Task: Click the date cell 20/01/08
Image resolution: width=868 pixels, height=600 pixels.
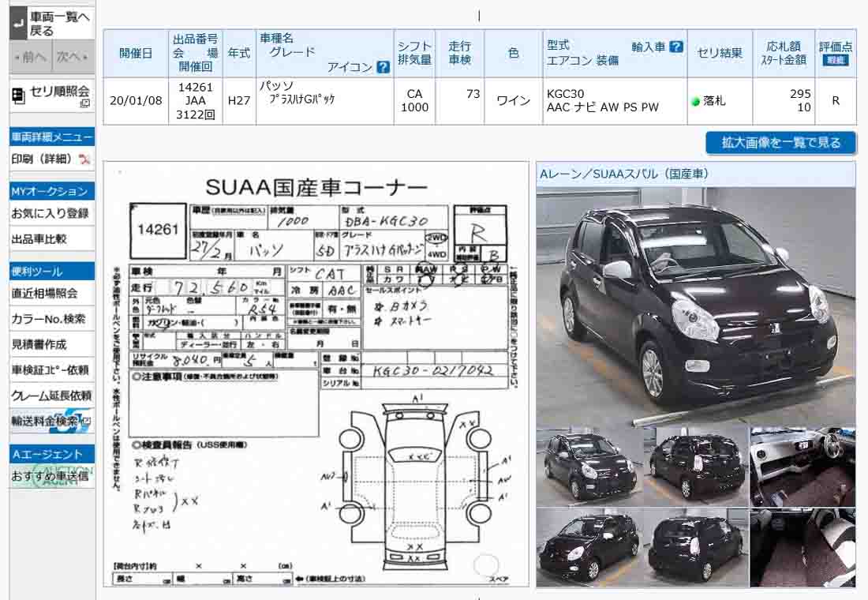Action: pyautogui.click(x=136, y=101)
